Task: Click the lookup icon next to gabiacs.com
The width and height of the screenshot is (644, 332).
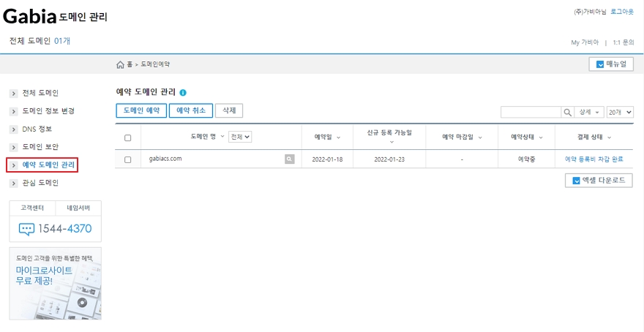Action: pyautogui.click(x=289, y=159)
